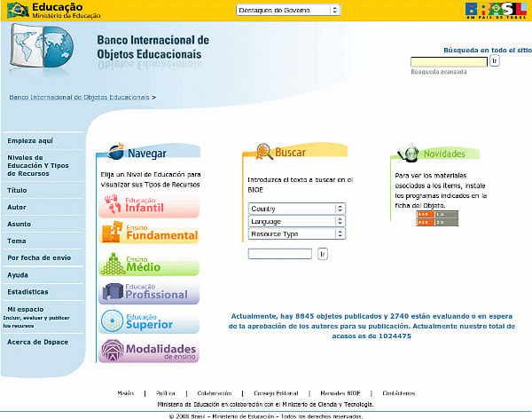This screenshot has width=532, height=419.
Task: Open the Ensino Médio level banner
Action: (x=149, y=264)
